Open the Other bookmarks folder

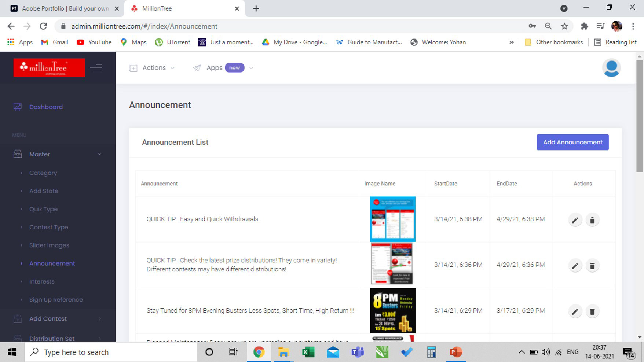(554, 42)
